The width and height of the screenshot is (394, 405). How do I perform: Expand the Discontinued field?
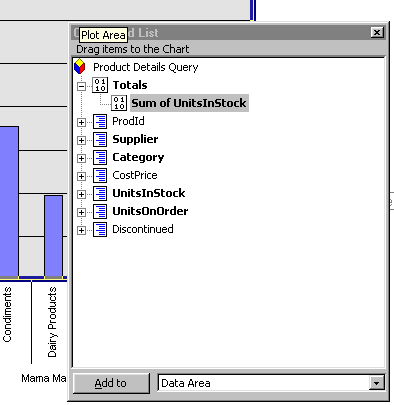pos(81,230)
